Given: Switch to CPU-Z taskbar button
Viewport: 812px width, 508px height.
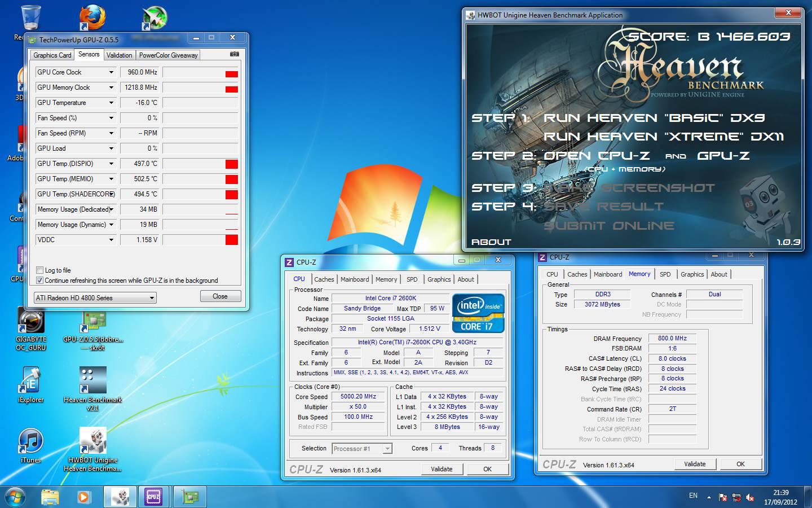Looking at the screenshot, I should click(153, 497).
